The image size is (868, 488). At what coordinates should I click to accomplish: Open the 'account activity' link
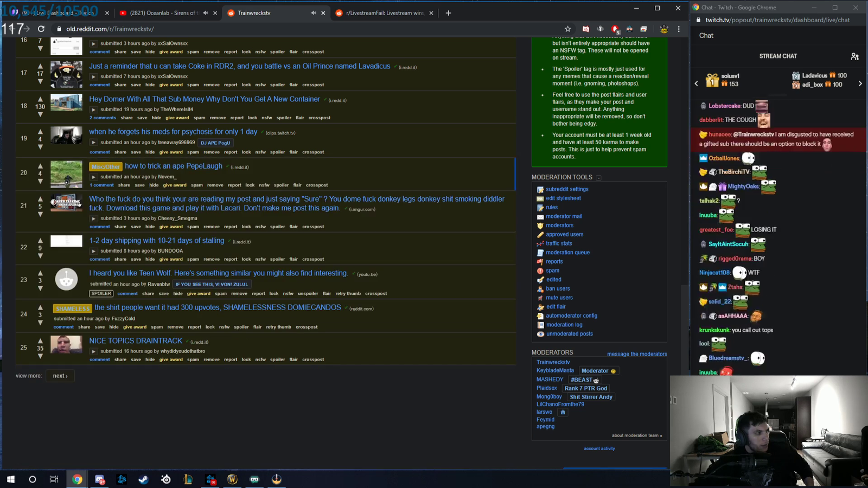599,448
